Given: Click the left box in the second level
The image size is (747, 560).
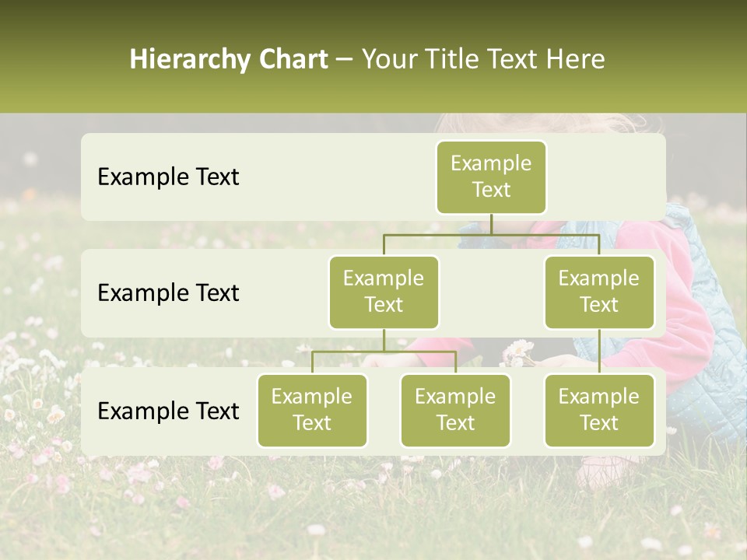Looking at the screenshot, I should point(384,292).
